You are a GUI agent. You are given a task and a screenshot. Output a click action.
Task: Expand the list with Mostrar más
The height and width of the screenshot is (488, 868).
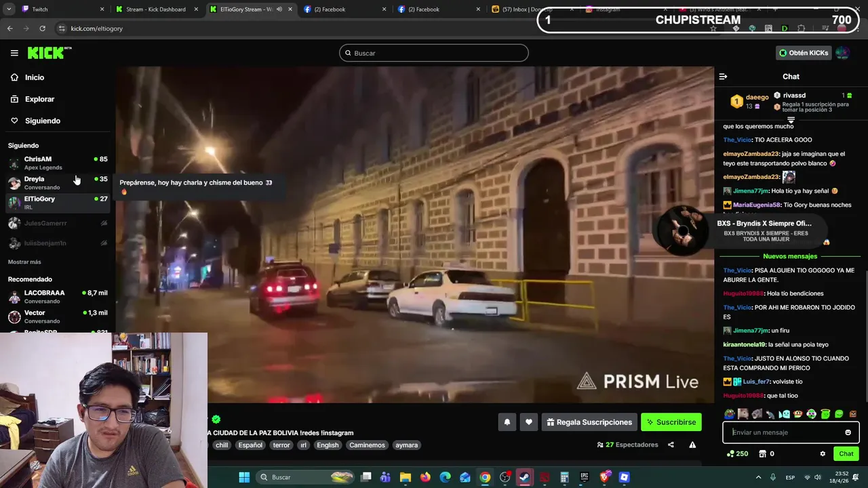(x=24, y=262)
